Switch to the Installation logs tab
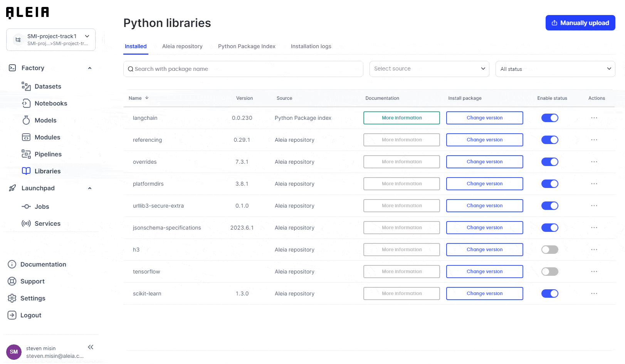This screenshot has width=625, height=364. [x=311, y=46]
